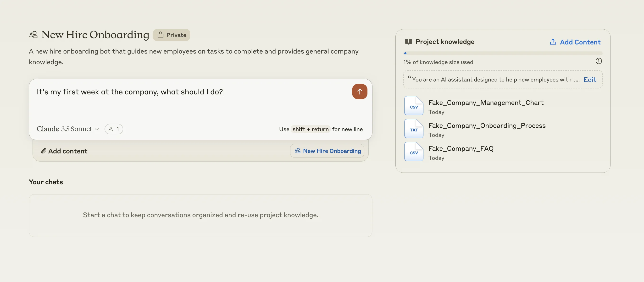
Task: Click the project shapes icon beside the title
Action: tap(33, 35)
